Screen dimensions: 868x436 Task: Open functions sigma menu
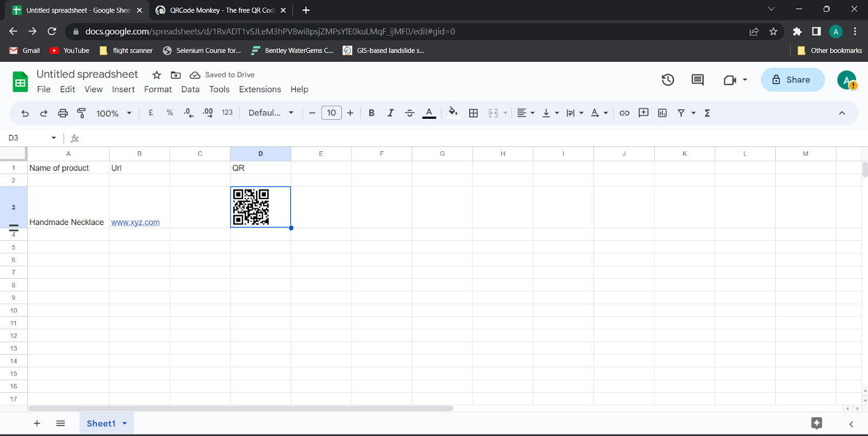click(x=707, y=113)
